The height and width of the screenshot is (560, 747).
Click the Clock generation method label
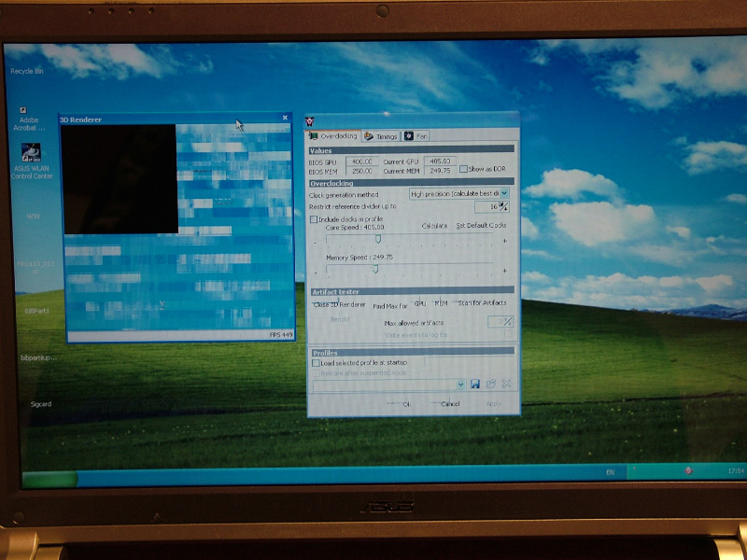[344, 195]
